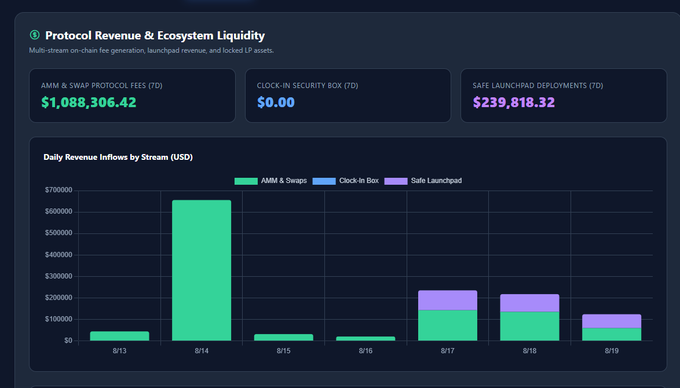The height and width of the screenshot is (388, 680).
Task: Click the $400000 y-axis label
Action: [59, 255]
